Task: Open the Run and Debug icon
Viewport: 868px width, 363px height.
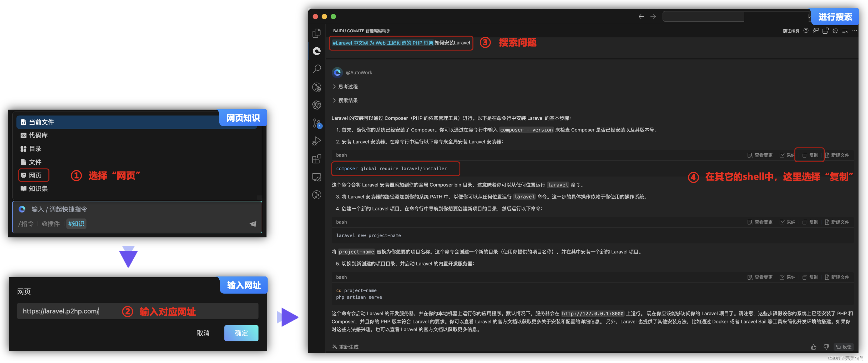Action: (x=316, y=141)
